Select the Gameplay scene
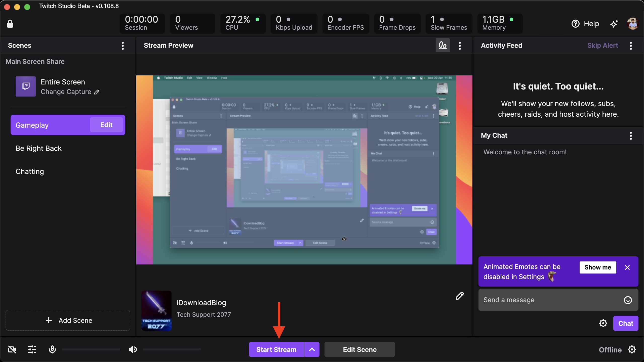The height and width of the screenshot is (362, 644). click(50, 125)
